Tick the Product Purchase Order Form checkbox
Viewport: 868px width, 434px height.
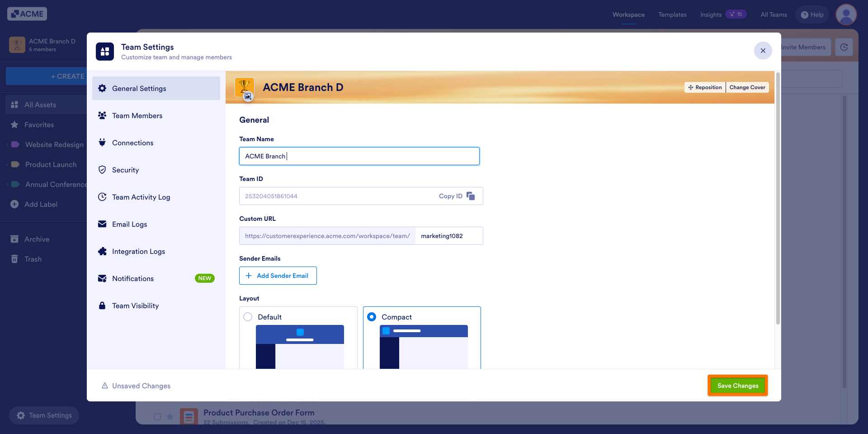(x=157, y=417)
